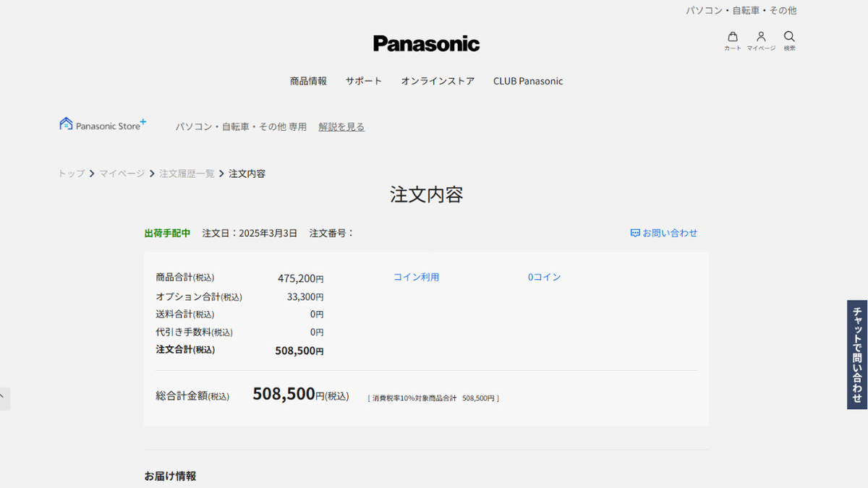Click the パソコン・自転車・その他 専用 text
The image size is (868, 488).
click(x=241, y=127)
